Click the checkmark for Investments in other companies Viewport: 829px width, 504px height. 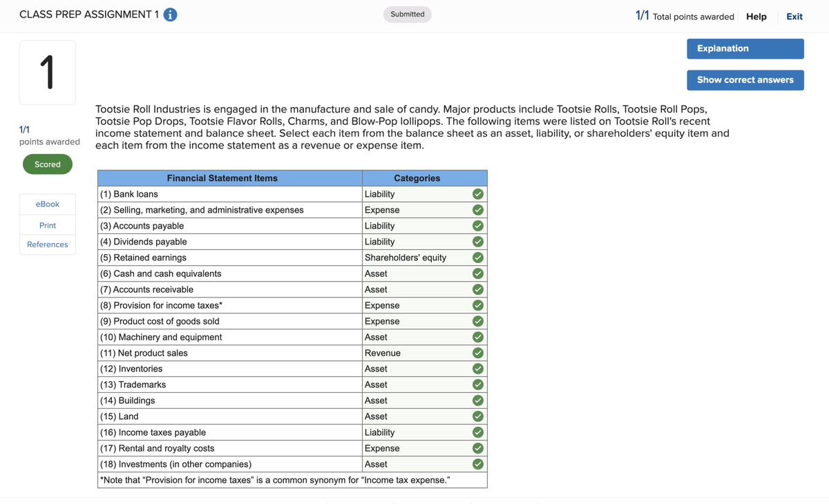click(x=477, y=464)
